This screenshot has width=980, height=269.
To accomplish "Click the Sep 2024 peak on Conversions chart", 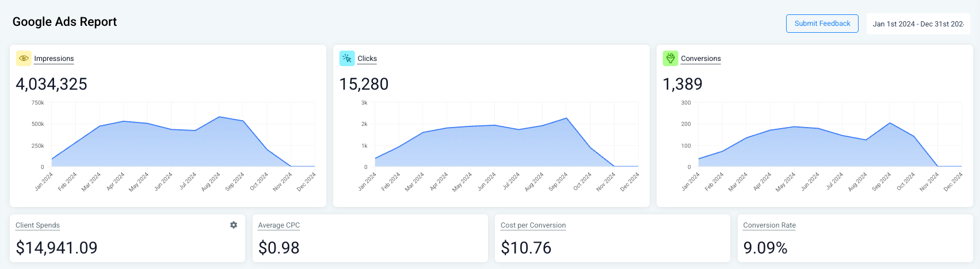I will pyautogui.click(x=890, y=123).
